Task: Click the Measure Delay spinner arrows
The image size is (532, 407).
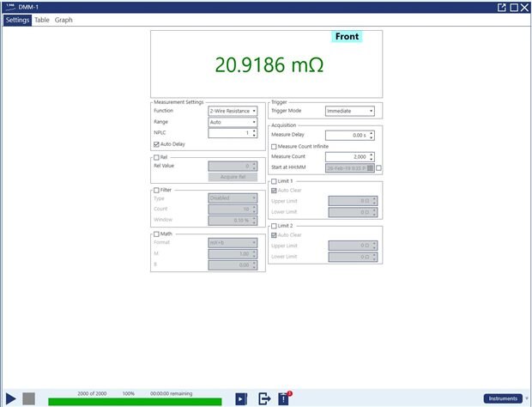Action: [x=372, y=136]
